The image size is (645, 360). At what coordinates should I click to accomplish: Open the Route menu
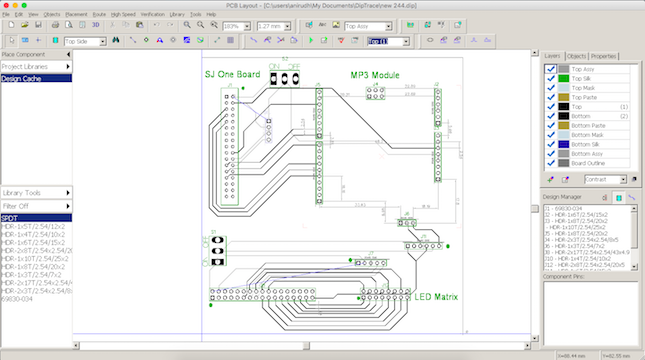(99, 14)
